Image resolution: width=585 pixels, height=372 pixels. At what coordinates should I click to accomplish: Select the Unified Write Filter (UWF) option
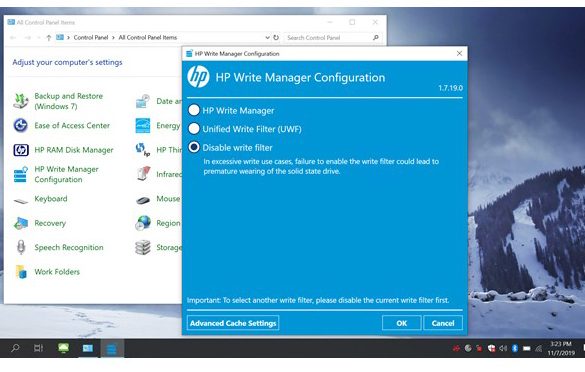click(194, 129)
